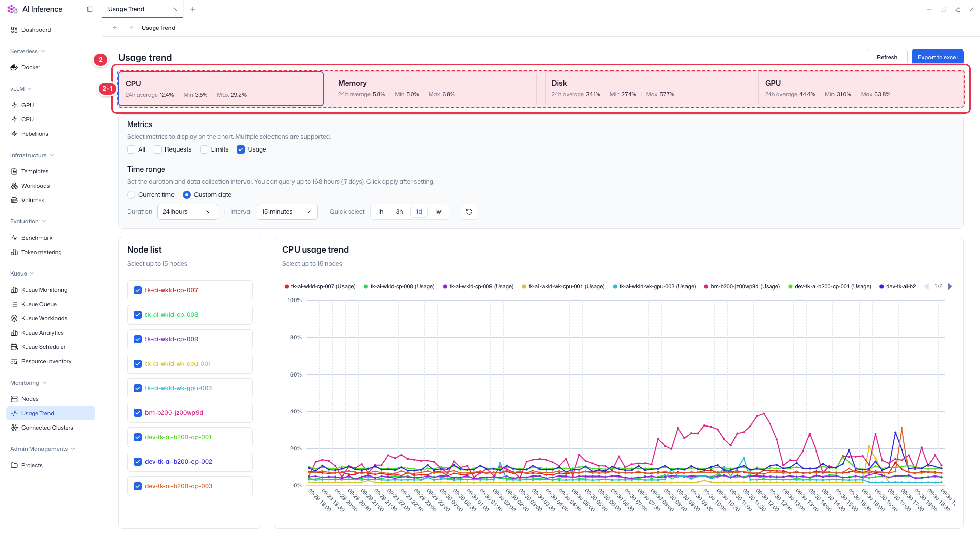Uncheck the Usage metric checkbox
The width and height of the screenshot is (980, 551).
click(241, 149)
